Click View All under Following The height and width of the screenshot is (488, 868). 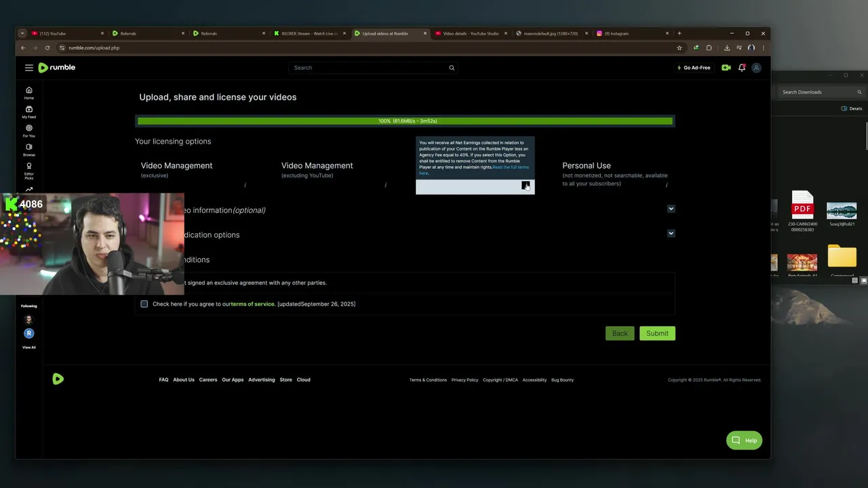(28, 347)
